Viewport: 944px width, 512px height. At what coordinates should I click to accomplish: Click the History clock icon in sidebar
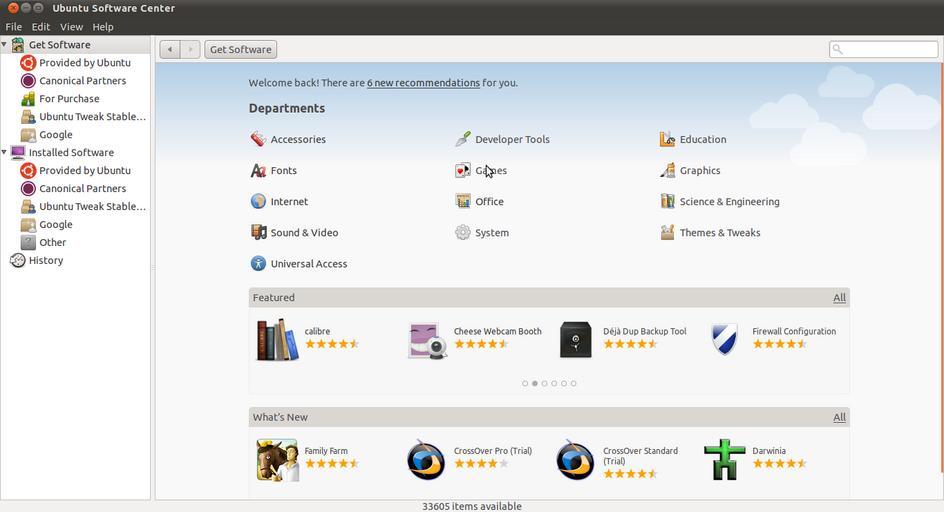point(18,261)
